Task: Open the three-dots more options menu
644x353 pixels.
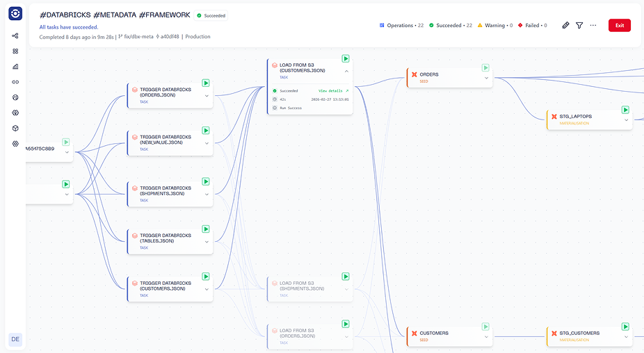Action: pyautogui.click(x=593, y=26)
